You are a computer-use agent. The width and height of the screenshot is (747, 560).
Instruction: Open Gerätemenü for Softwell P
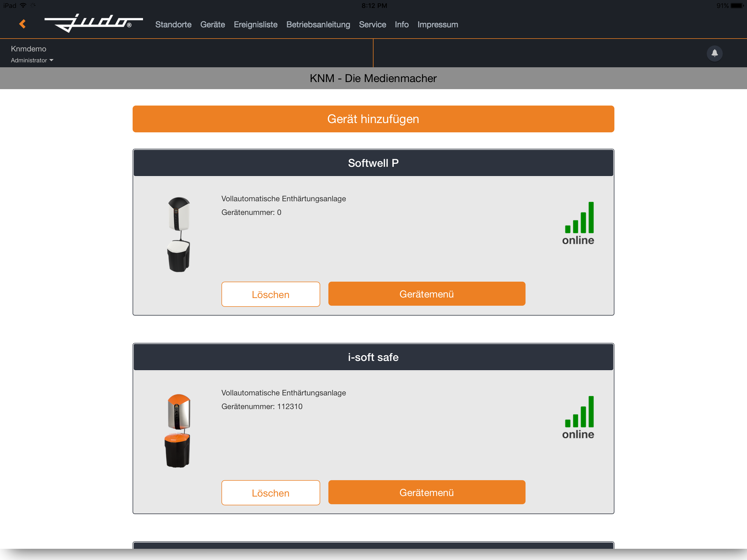tap(427, 294)
